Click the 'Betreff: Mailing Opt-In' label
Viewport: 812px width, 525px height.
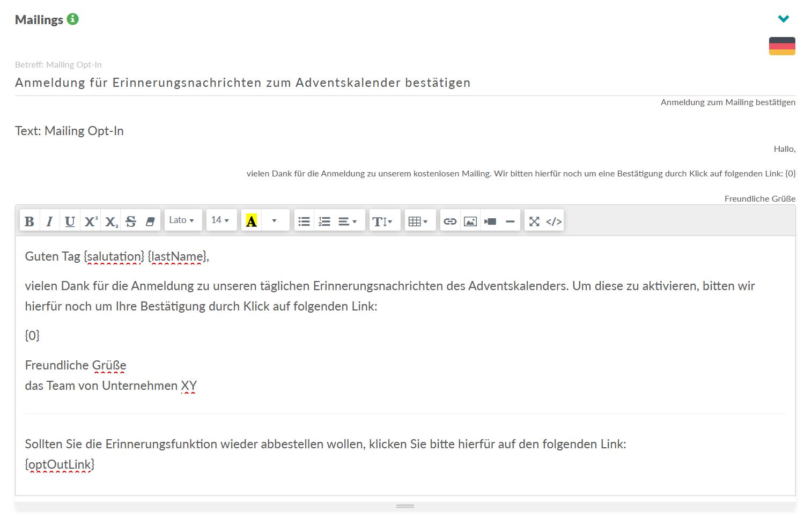58,65
